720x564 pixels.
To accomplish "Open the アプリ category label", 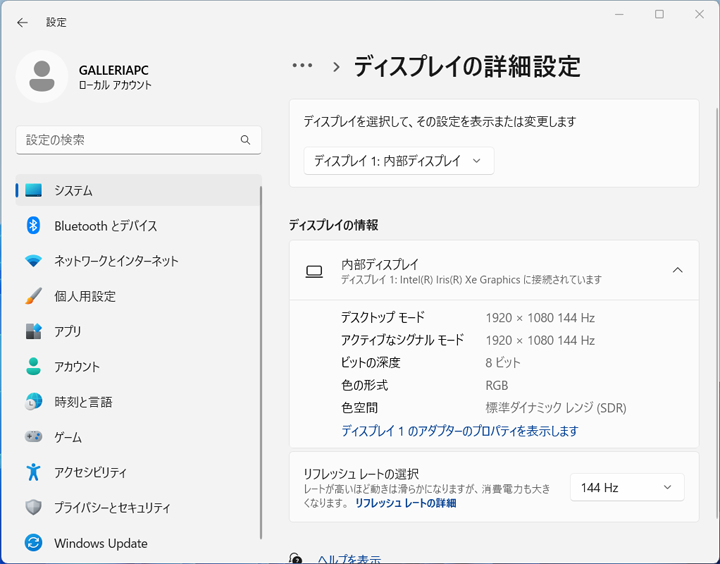I will [68, 332].
